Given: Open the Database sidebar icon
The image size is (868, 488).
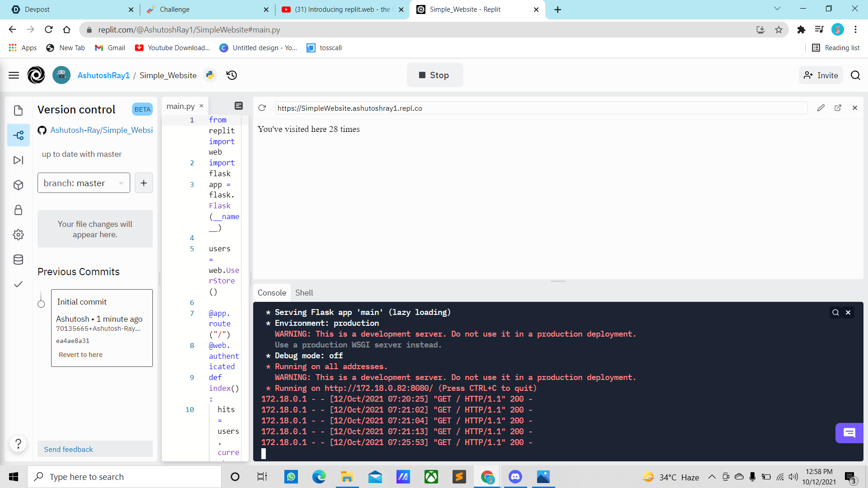Looking at the screenshot, I should [18, 259].
